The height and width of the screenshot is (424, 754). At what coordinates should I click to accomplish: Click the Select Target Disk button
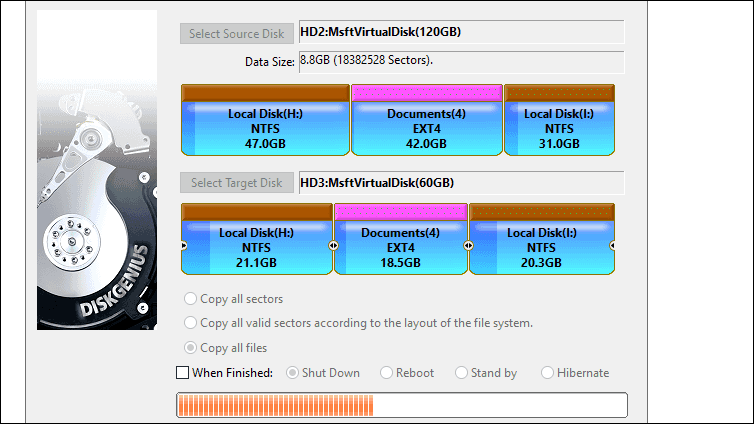237,183
